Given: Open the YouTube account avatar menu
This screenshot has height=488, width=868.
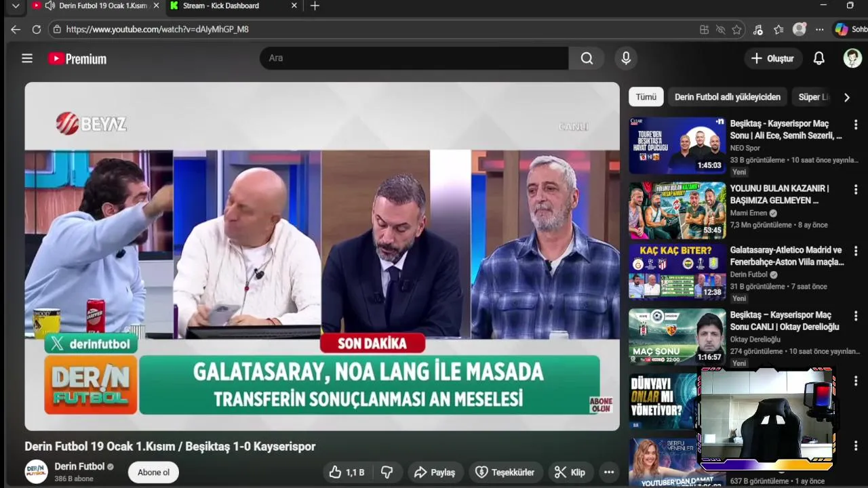Looking at the screenshot, I should coord(852,58).
